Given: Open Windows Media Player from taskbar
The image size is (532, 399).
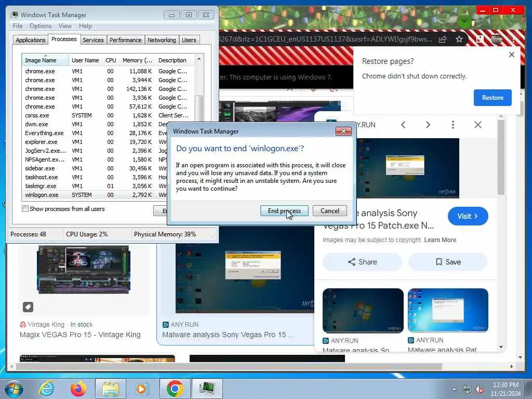Looking at the screenshot, I should pos(142,389).
